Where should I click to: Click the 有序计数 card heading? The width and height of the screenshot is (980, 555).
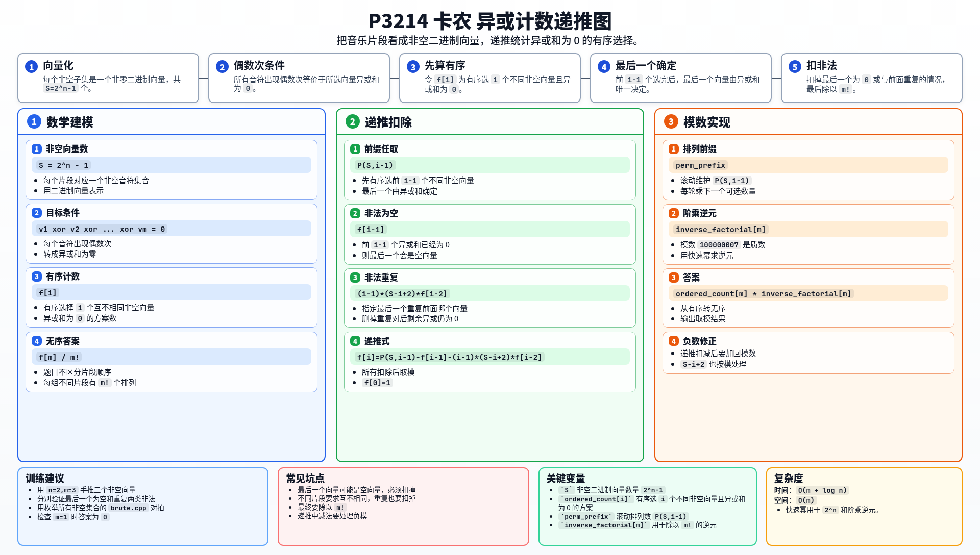[x=63, y=276]
